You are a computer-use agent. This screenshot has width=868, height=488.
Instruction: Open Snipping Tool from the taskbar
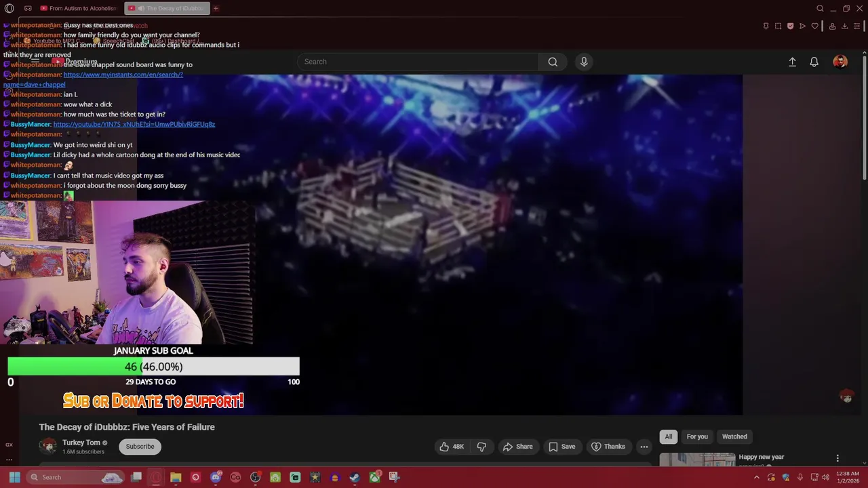point(394,477)
